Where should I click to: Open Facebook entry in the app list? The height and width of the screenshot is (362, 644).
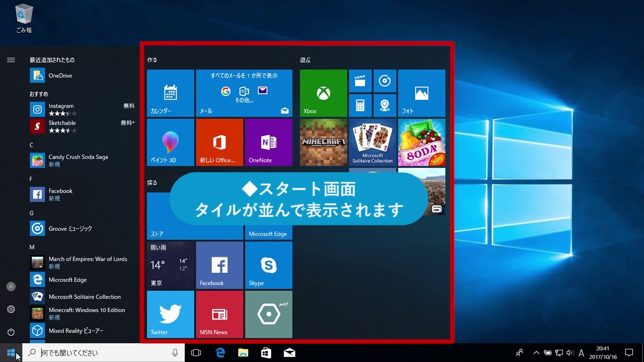[x=82, y=194]
